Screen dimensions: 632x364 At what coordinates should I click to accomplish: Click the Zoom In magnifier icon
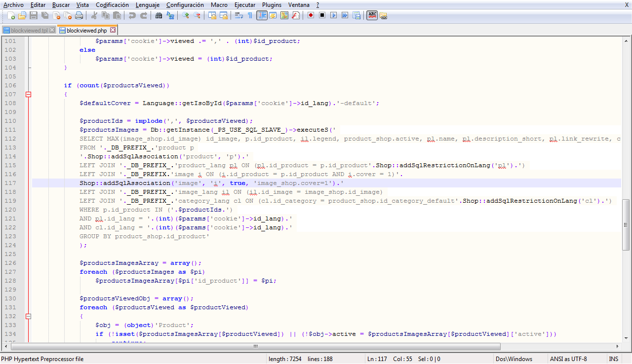point(186,15)
